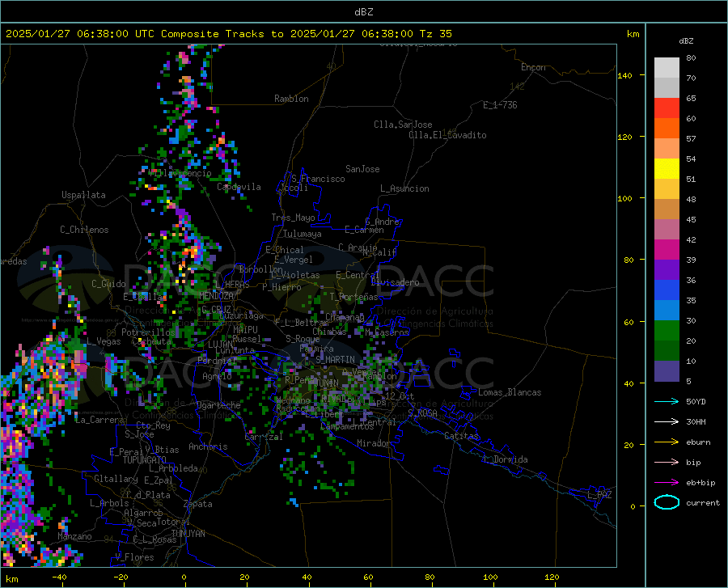Click the 'S_MARTIN' town label
Viewport: 728px width, 588px height.
(335, 360)
